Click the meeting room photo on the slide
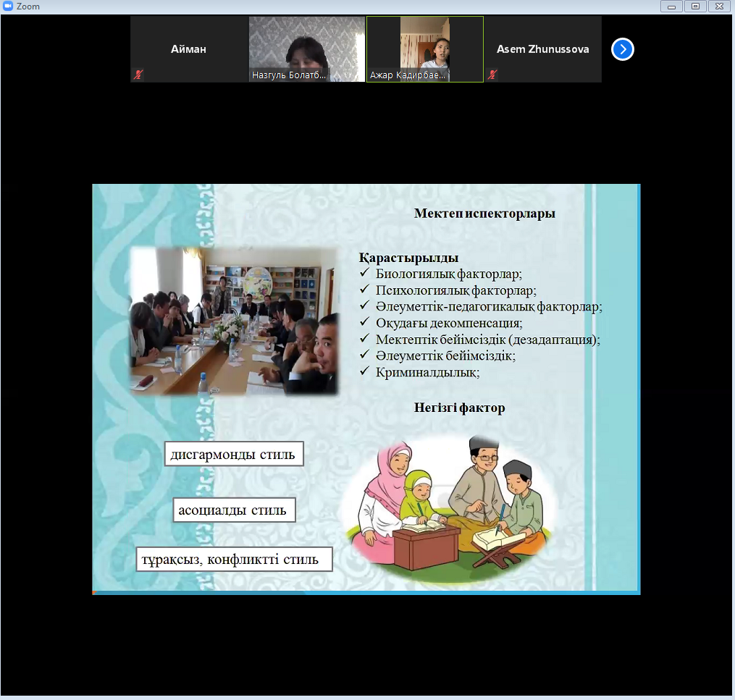Image resolution: width=735 pixels, height=700 pixels. pyautogui.click(x=234, y=321)
